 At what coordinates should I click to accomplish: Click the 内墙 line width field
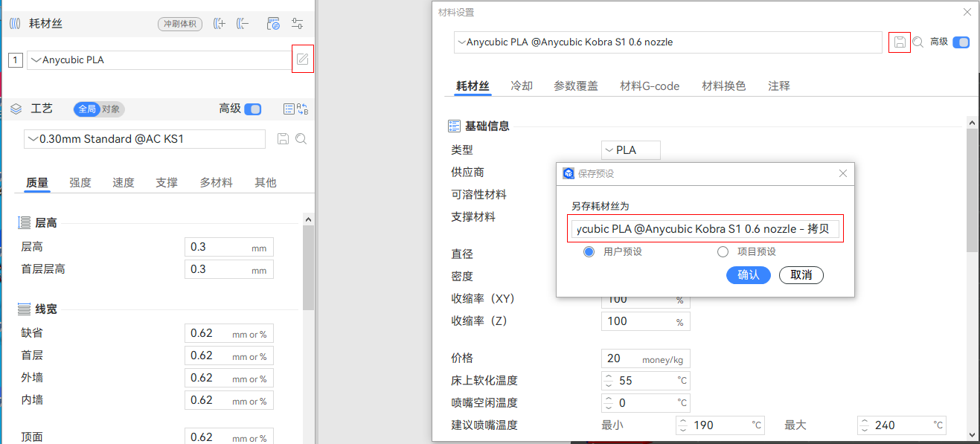click(x=229, y=400)
